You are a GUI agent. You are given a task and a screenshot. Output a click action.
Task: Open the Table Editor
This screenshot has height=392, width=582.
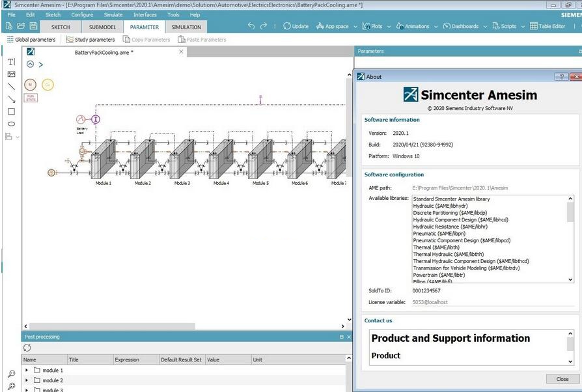[x=547, y=26]
